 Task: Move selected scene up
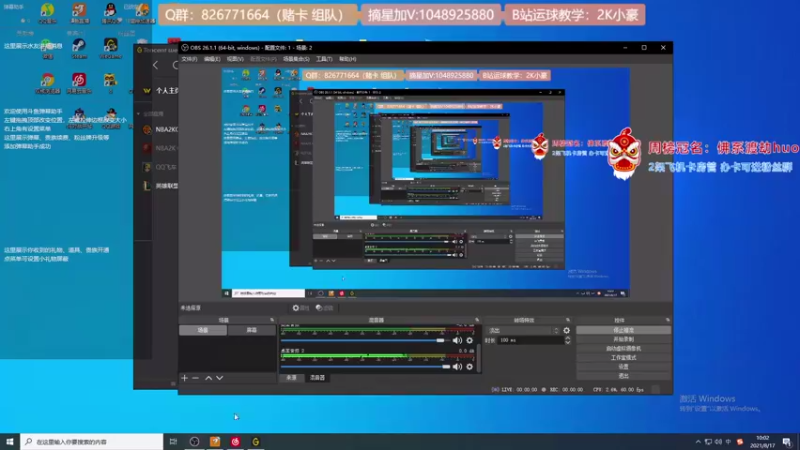pos(208,378)
